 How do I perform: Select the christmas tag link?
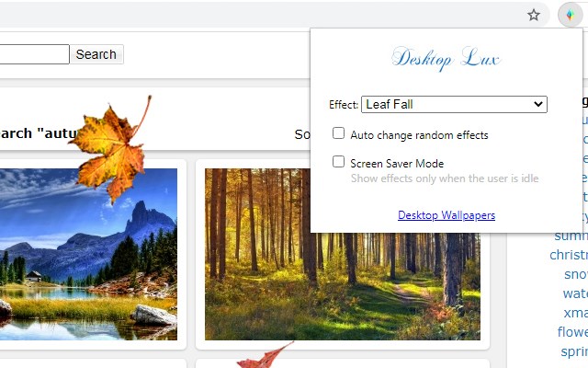pos(569,255)
